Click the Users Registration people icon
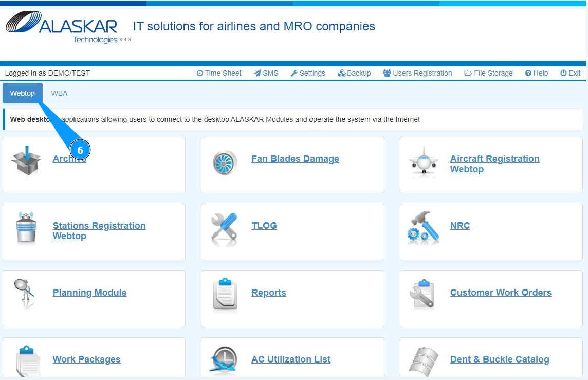 387,73
